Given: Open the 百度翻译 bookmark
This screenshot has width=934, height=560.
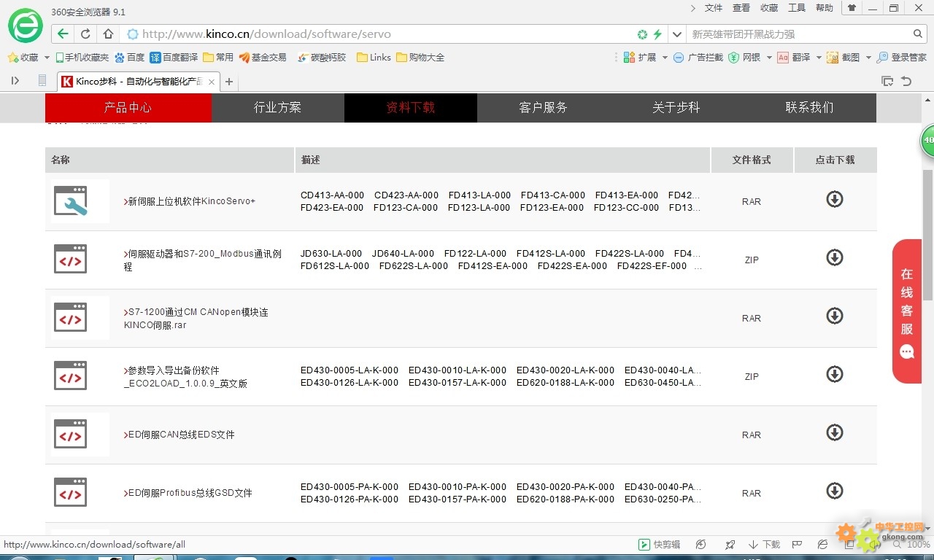Looking at the screenshot, I should [174, 57].
